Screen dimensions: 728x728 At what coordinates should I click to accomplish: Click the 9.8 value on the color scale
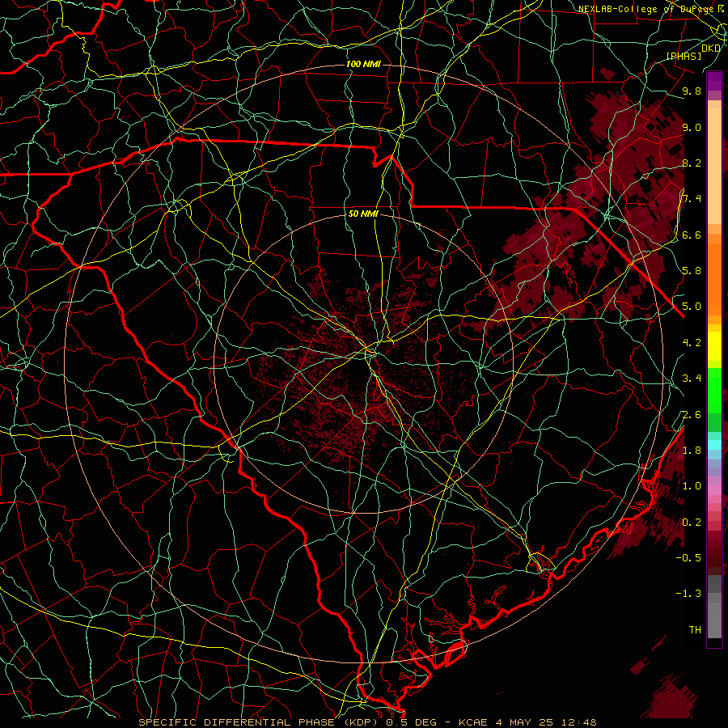point(692,91)
